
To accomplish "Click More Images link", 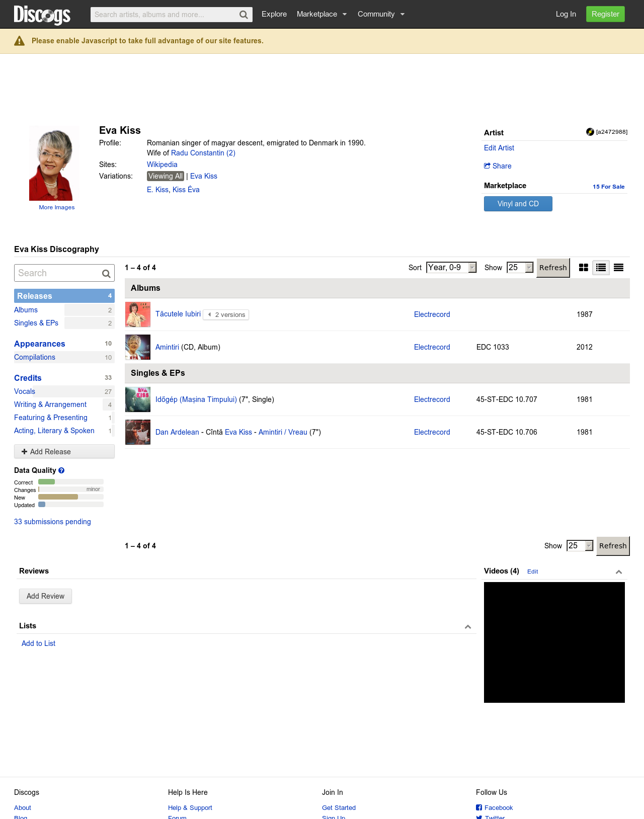I will pos(57,207).
